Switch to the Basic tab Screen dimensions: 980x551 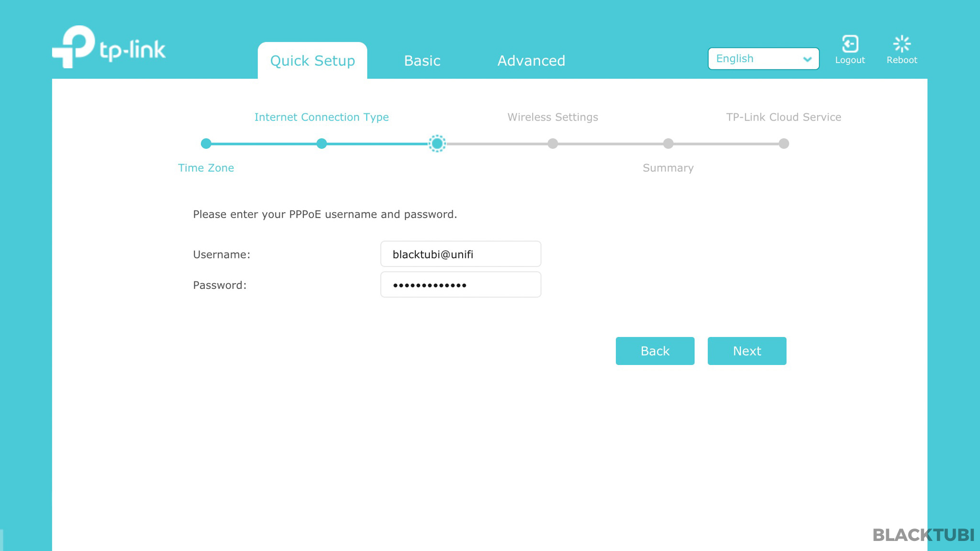tap(422, 61)
